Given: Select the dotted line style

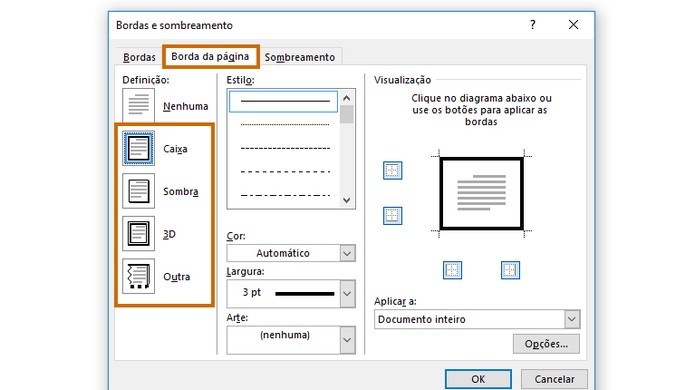Looking at the screenshot, I should point(285,125).
